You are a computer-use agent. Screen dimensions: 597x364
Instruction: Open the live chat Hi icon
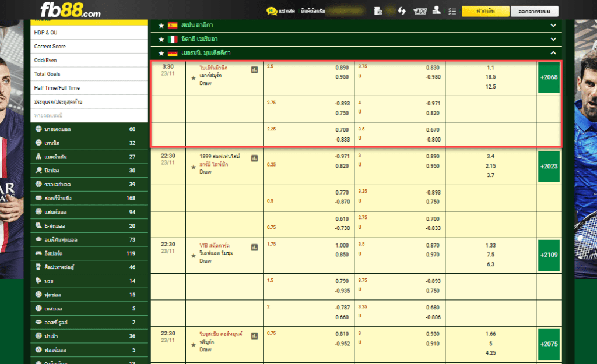(x=272, y=11)
